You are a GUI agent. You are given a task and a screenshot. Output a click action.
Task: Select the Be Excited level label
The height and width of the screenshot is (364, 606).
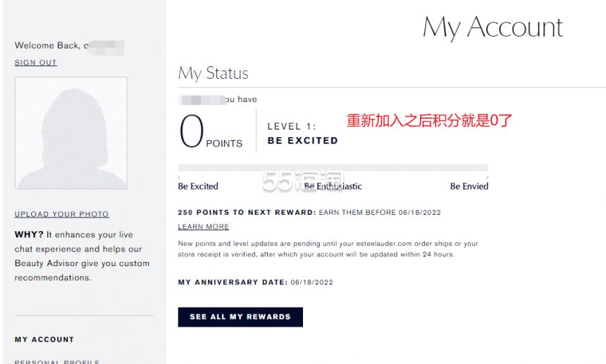coord(198,186)
